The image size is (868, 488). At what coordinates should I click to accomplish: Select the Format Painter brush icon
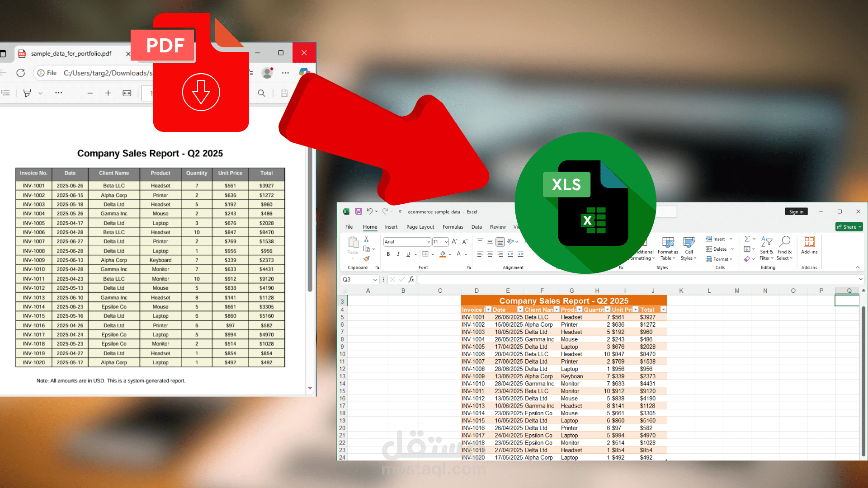pos(367,259)
